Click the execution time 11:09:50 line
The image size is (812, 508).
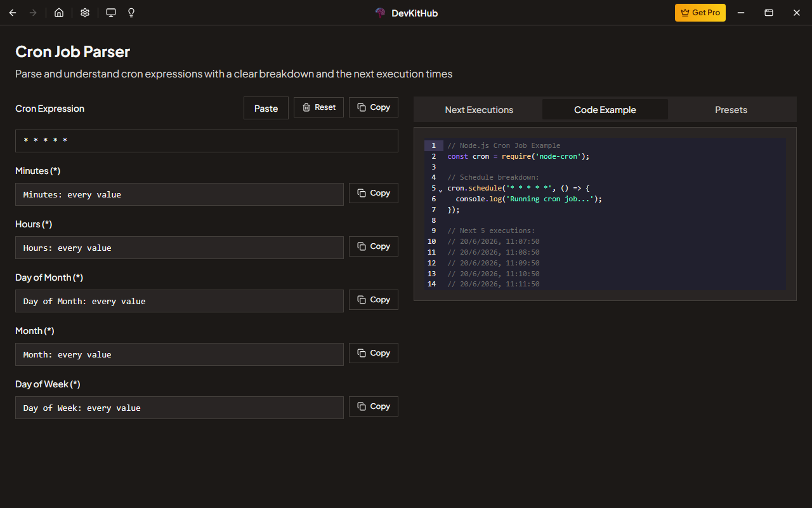click(494, 263)
